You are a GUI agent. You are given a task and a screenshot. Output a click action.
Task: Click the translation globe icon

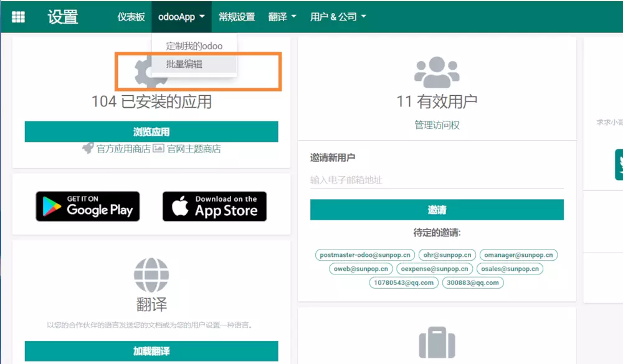tap(151, 274)
